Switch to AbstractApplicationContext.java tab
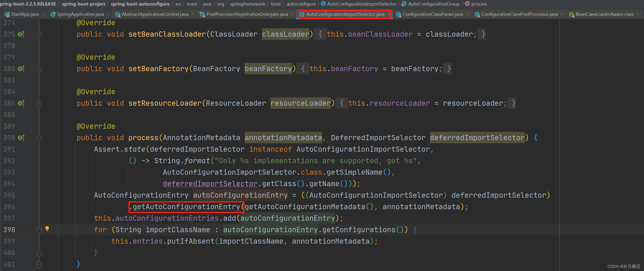The height and width of the screenshot is (271, 644). [x=154, y=14]
